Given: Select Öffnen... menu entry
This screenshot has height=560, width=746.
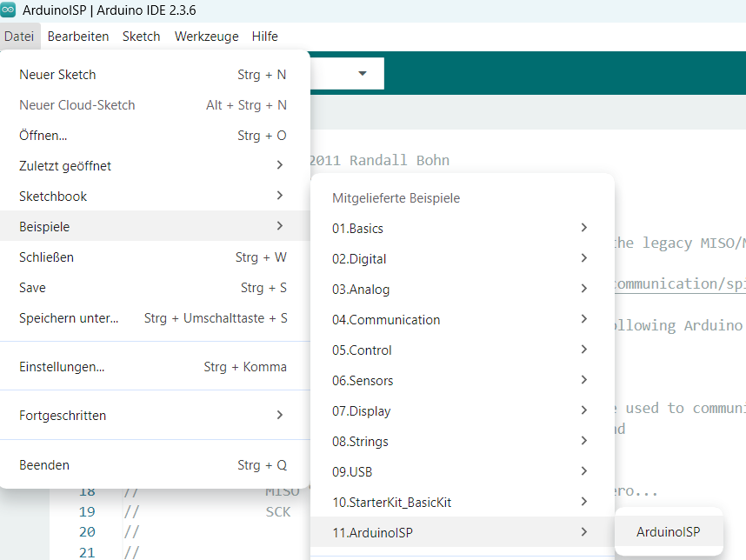Looking at the screenshot, I should pyautogui.click(x=153, y=136).
